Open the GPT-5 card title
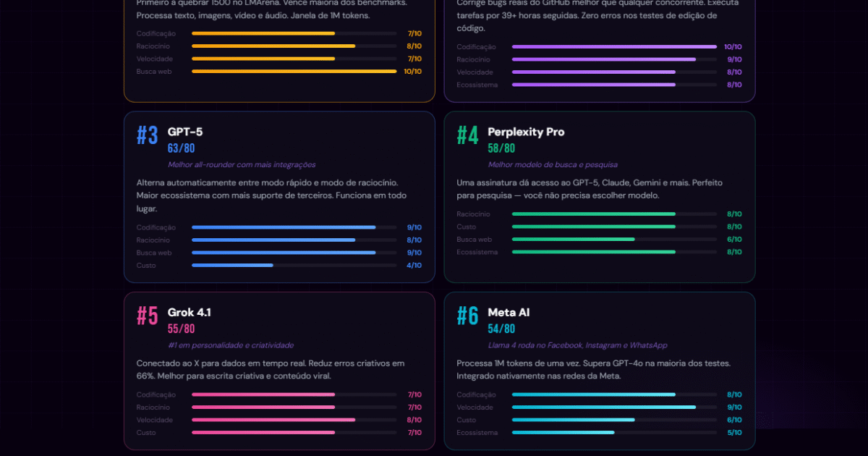The height and width of the screenshot is (456, 868). pyautogui.click(x=185, y=132)
